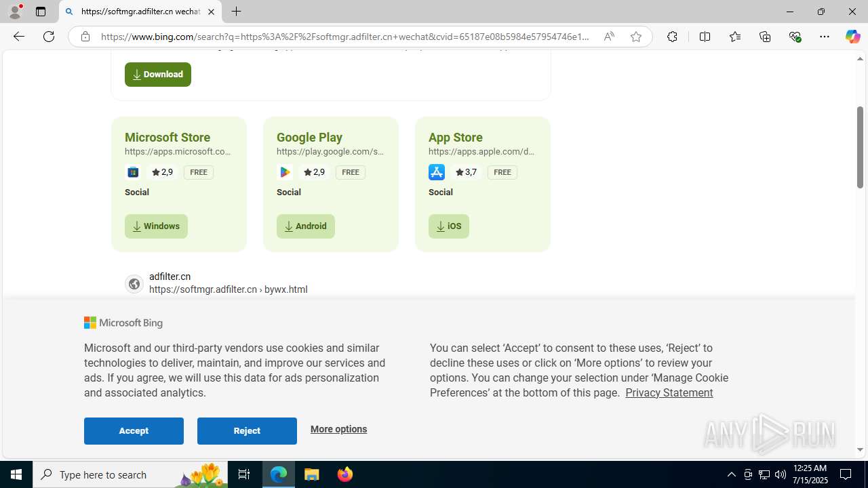This screenshot has height=488, width=868.
Task: Open the notification center icon
Action: point(846,474)
